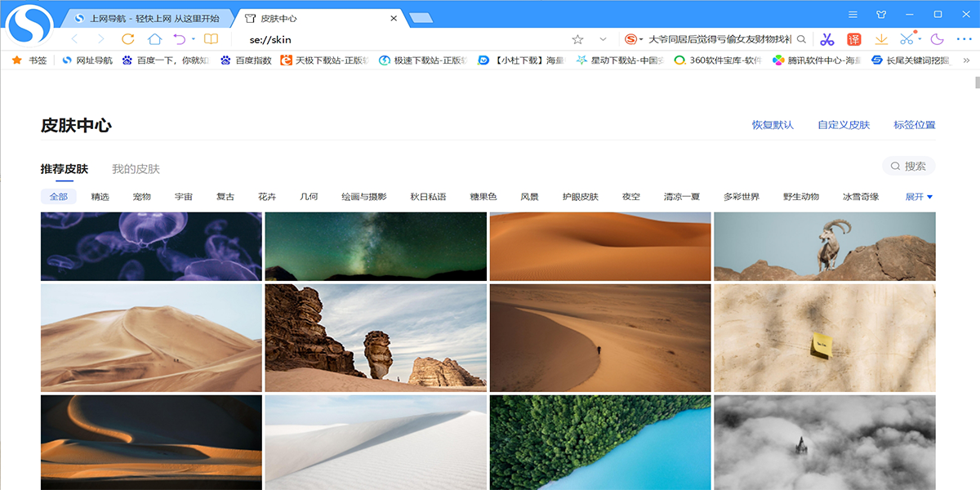Screen dimensions: 980x490
Task: Open the download manager icon
Action: [x=881, y=39]
